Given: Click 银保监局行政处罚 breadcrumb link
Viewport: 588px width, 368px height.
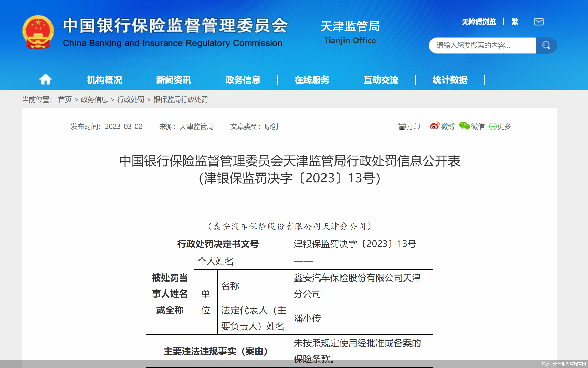Looking at the screenshot, I should (x=181, y=100).
